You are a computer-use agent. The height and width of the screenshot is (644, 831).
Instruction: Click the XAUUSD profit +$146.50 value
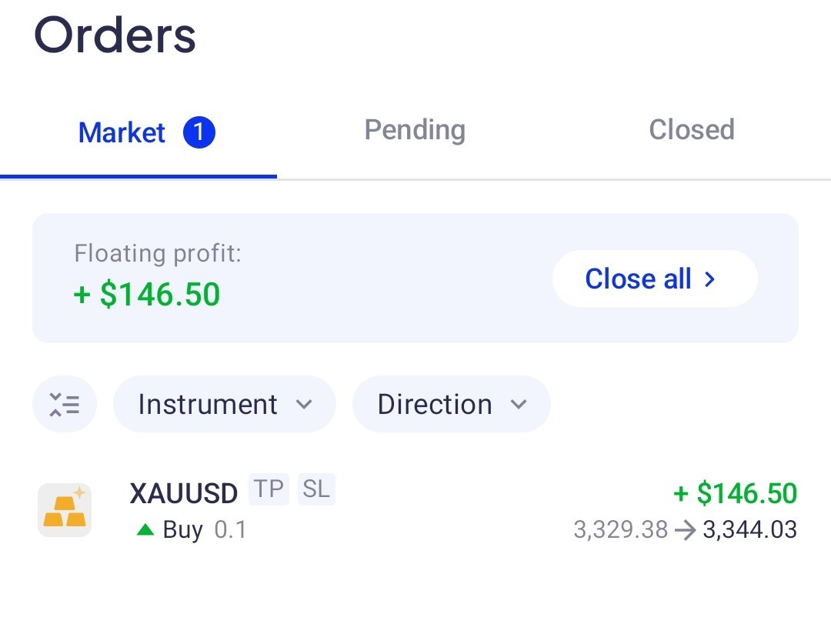[x=735, y=493]
